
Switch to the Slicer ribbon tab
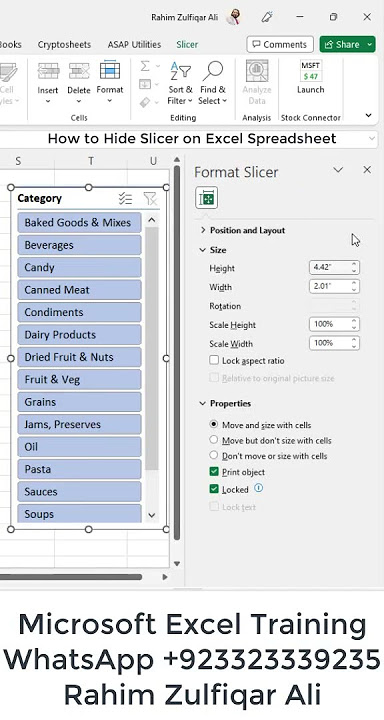pyautogui.click(x=187, y=45)
